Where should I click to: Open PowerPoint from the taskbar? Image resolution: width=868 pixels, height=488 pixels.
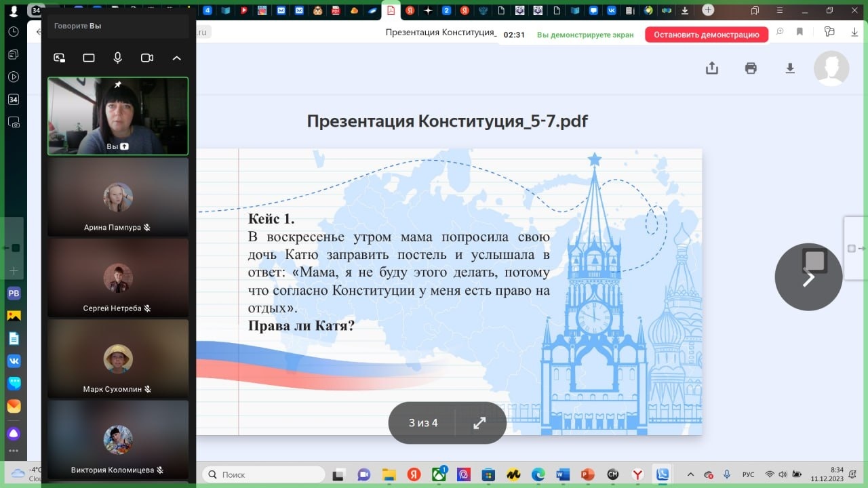(x=587, y=474)
